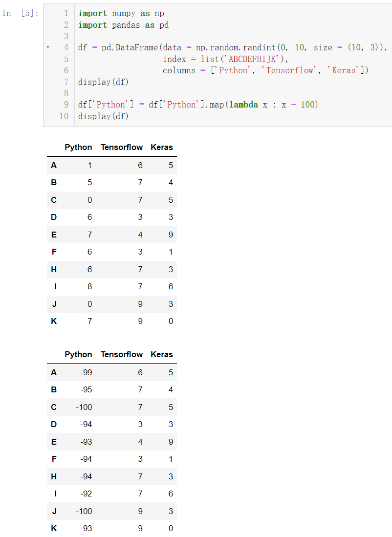Click Keras value 6 in the row with -92
This screenshot has height=537, width=392.
[171, 494]
